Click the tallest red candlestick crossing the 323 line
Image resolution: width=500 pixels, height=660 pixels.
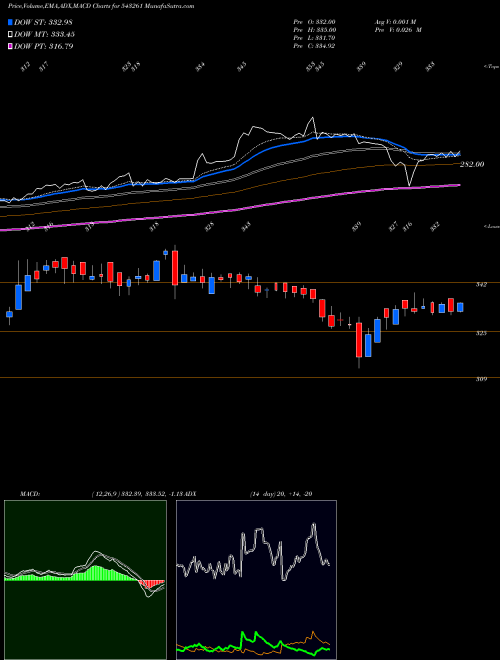pyautogui.click(x=359, y=340)
